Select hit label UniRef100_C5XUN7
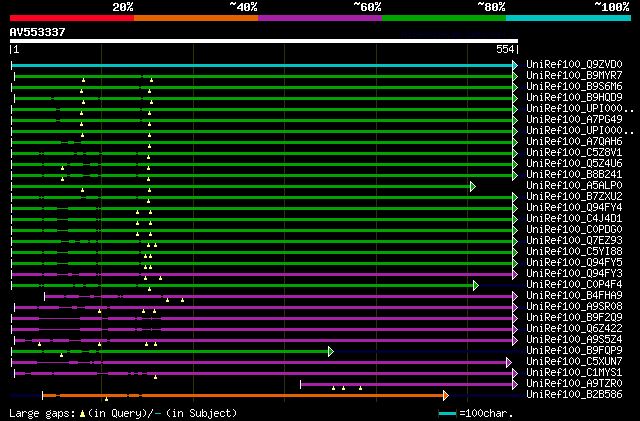Viewport: 640px width, 421px height. [x=574, y=362]
